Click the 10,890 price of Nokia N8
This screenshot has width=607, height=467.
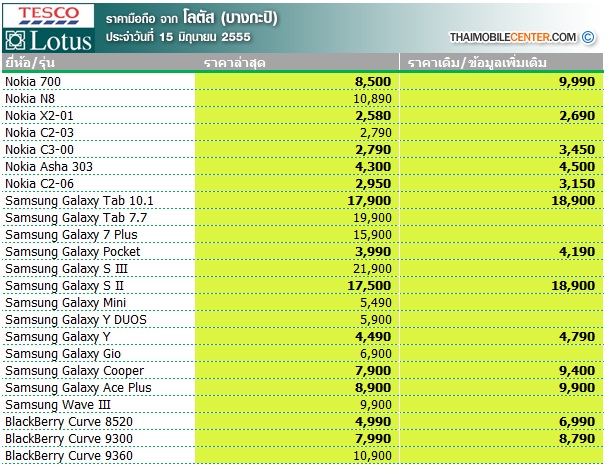point(372,99)
